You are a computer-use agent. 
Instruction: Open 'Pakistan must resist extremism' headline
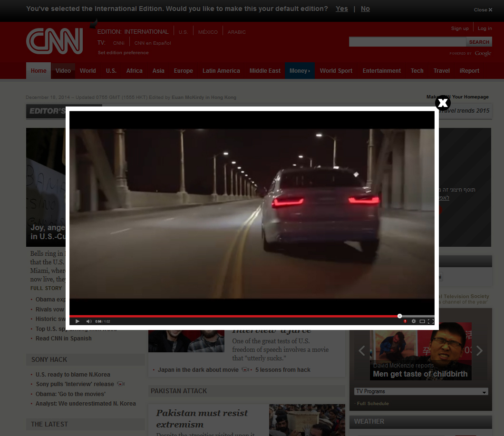click(x=202, y=418)
